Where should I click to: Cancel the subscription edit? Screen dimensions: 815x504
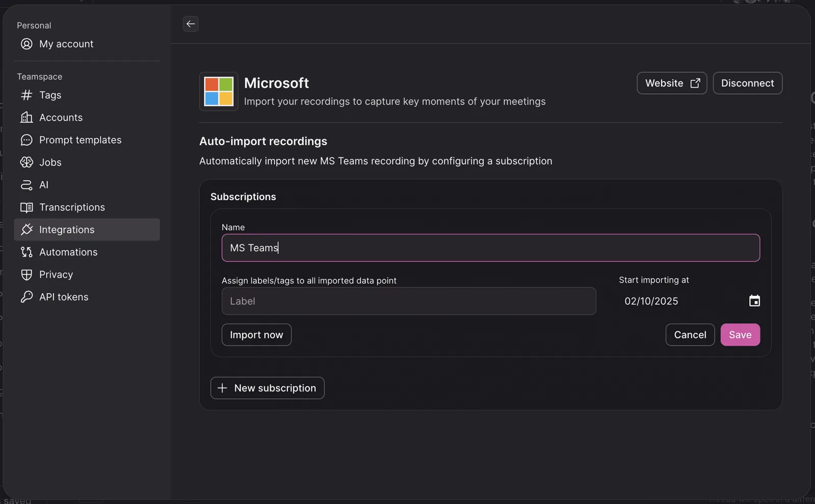point(690,335)
